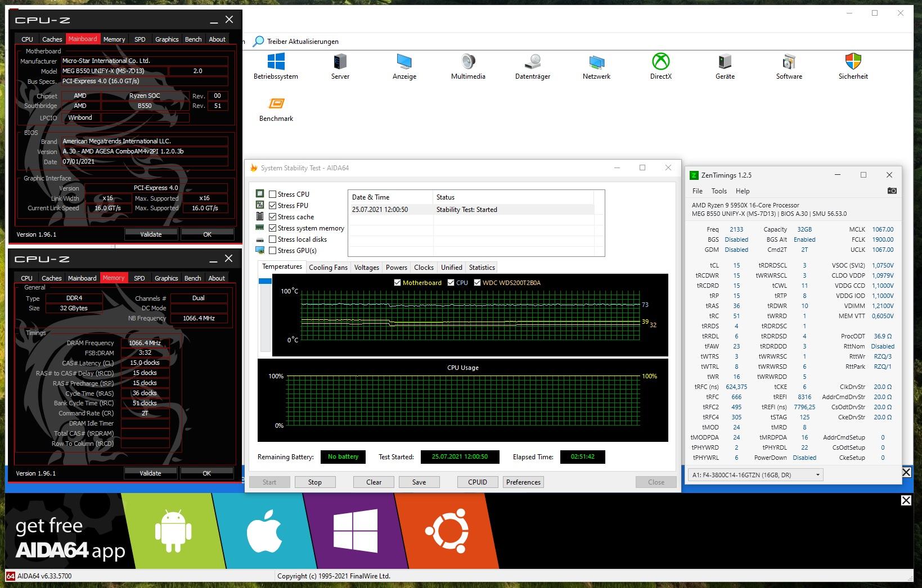Enable the Stress CPU checkbox
The image size is (922, 588).
(x=273, y=194)
